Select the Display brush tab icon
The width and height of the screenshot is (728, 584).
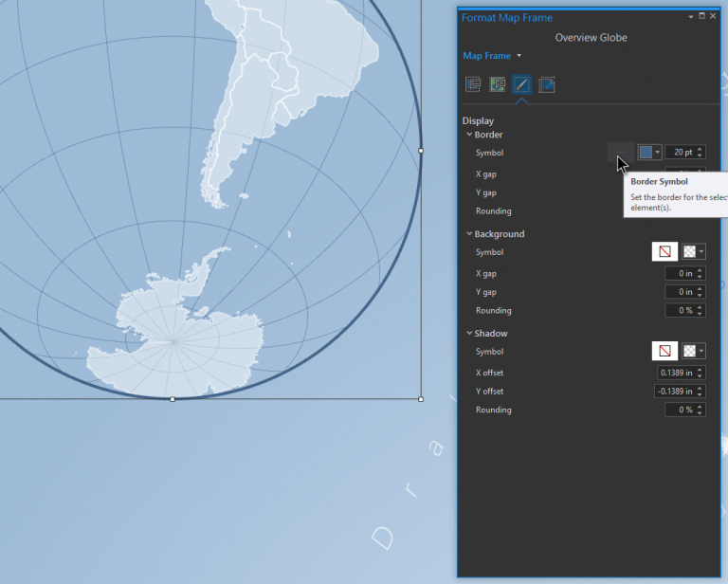point(521,84)
